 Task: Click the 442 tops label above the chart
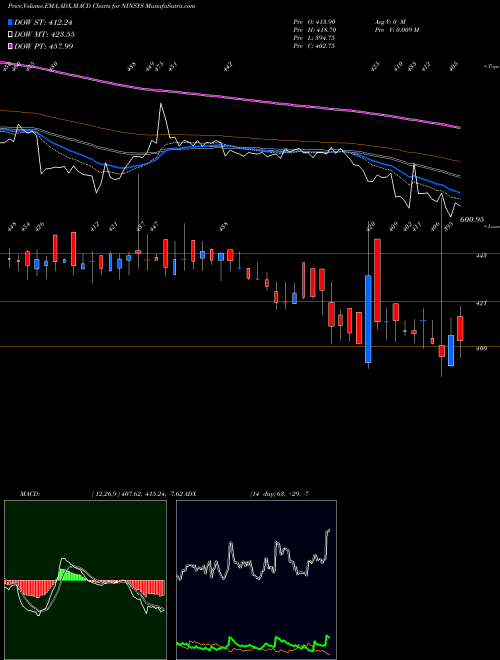pos(228,66)
